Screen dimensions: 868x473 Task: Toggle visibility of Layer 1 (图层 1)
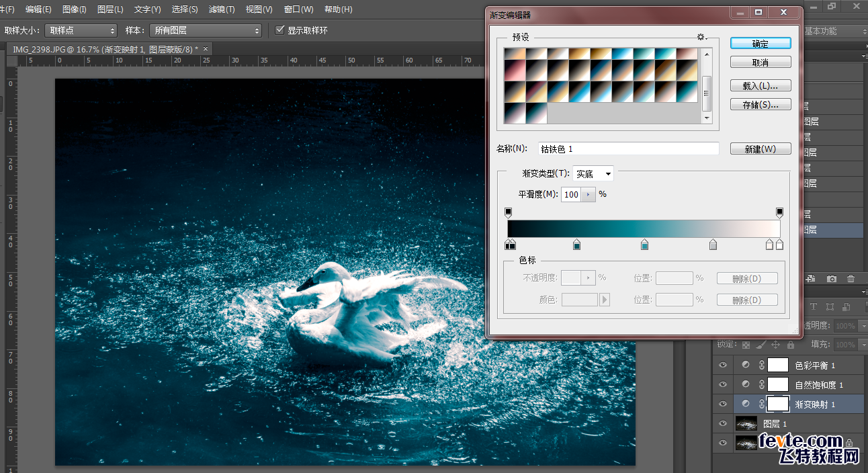point(723,424)
